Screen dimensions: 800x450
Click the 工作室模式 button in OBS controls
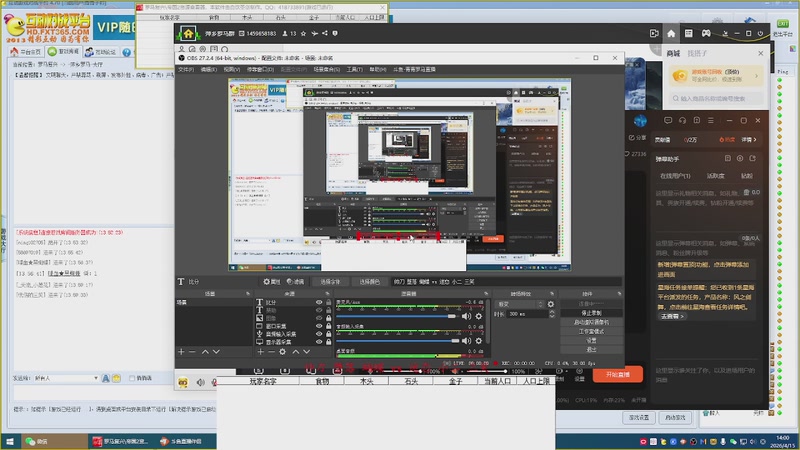click(x=591, y=332)
